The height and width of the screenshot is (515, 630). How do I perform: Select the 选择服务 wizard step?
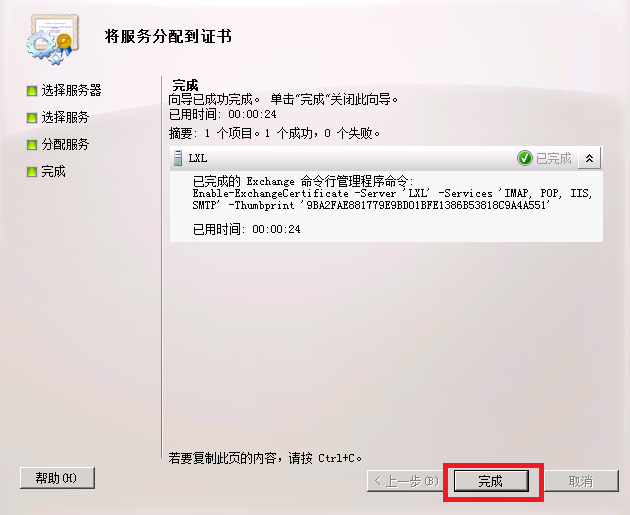[65, 117]
